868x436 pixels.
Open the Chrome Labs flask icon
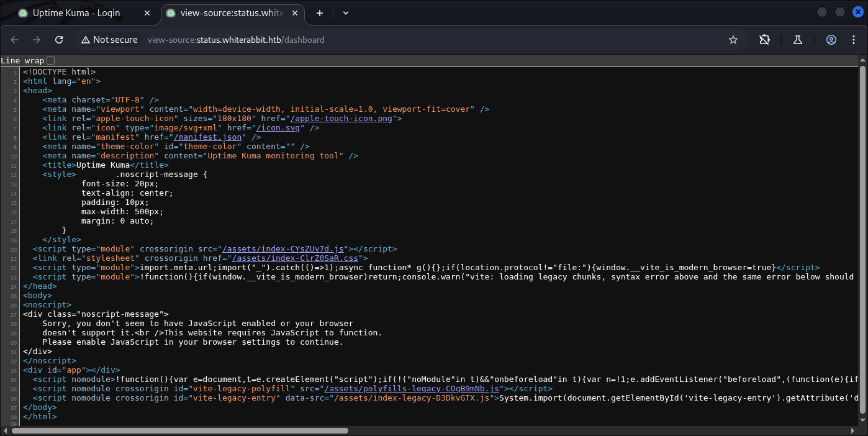[x=798, y=40]
